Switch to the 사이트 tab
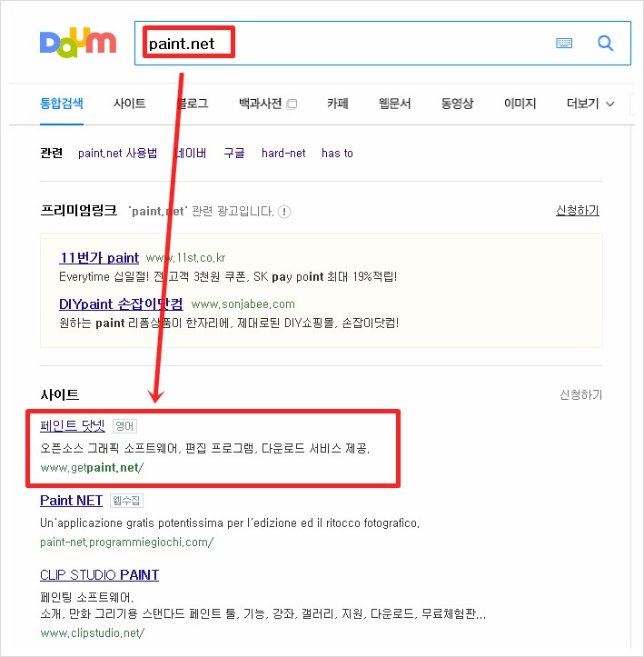644x657 pixels. pos(129,104)
